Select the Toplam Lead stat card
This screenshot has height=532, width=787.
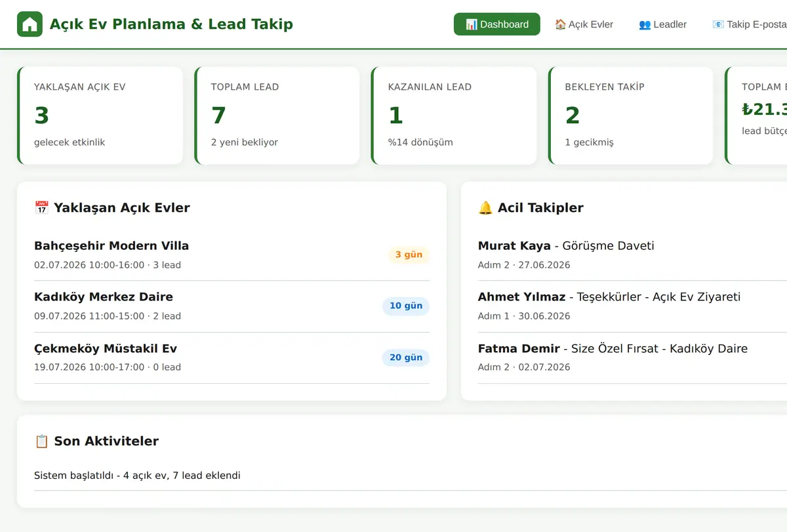point(277,115)
